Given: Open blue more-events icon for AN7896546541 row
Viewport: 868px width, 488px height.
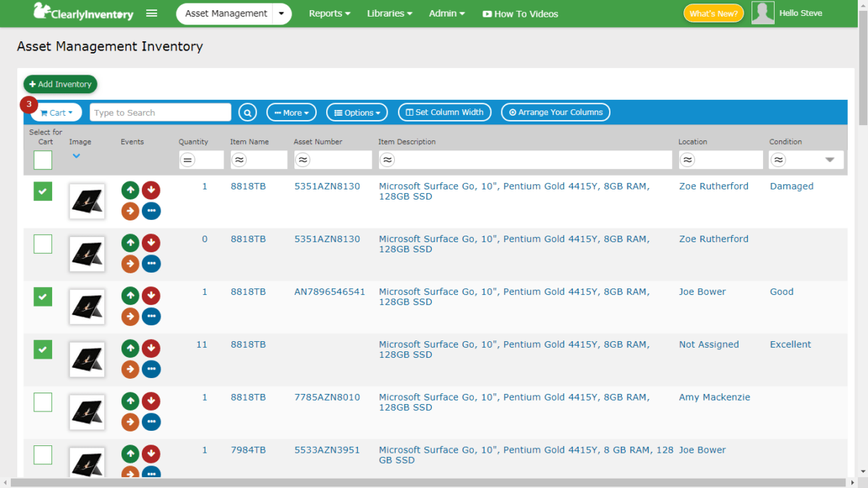Looking at the screenshot, I should click(151, 317).
